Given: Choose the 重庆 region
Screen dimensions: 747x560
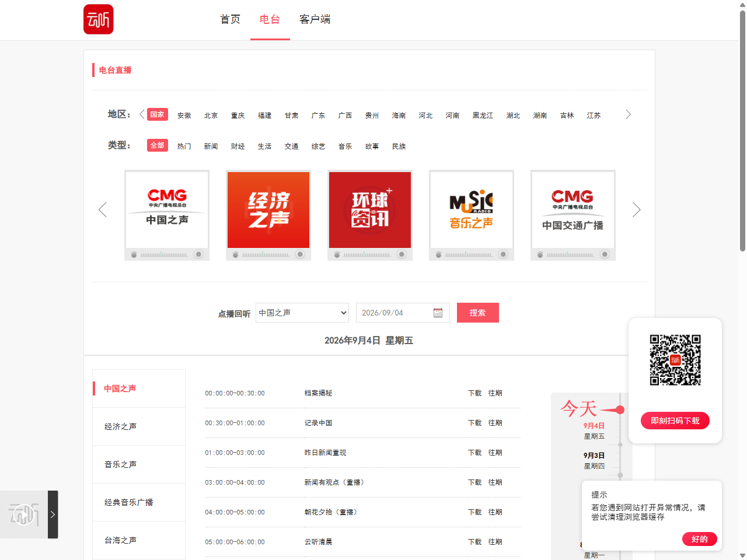Looking at the screenshot, I should 238,116.
